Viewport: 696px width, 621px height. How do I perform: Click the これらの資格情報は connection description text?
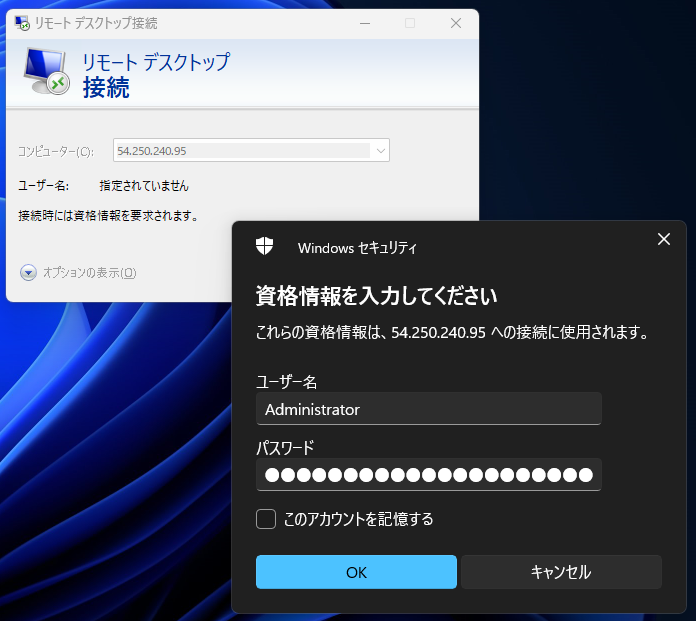coord(452,332)
